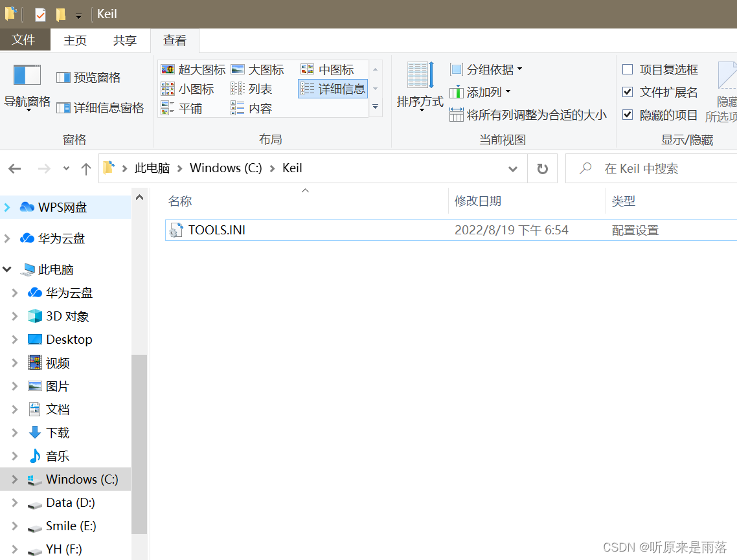Click the 音乐 music note icon
Viewport: 737px width, 560px height.
click(35, 456)
